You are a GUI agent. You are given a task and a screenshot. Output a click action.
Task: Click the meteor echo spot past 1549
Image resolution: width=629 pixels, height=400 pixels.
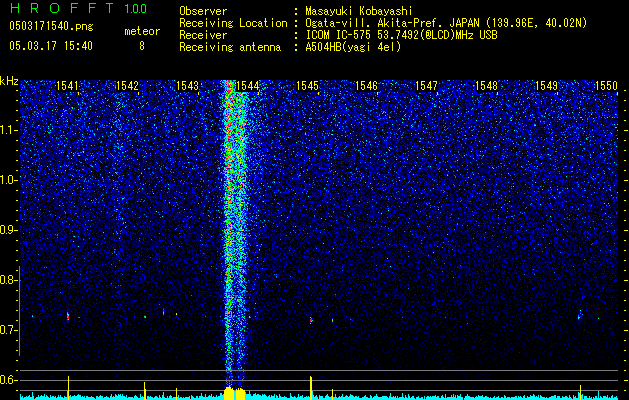tap(580, 315)
